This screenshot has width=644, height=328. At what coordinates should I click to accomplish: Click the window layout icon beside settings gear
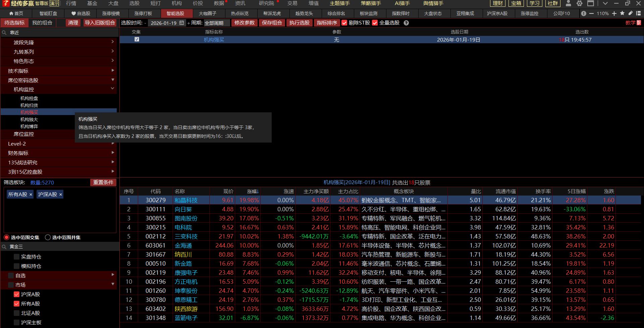(591, 3)
